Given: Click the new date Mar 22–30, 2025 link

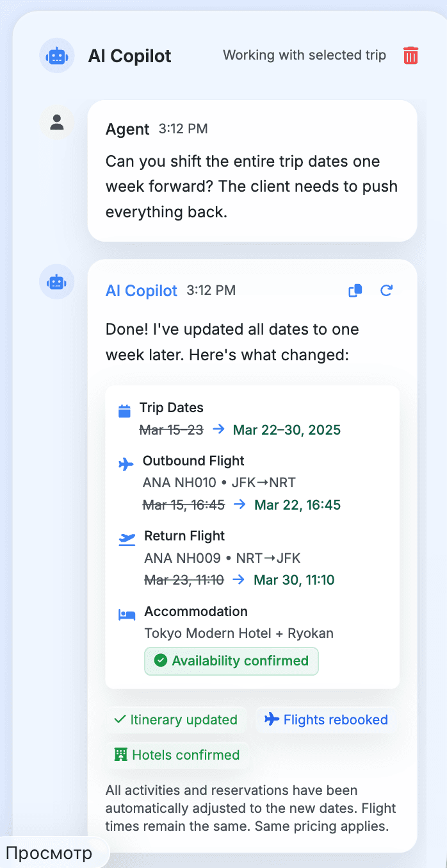Looking at the screenshot, I should point(286,430).
